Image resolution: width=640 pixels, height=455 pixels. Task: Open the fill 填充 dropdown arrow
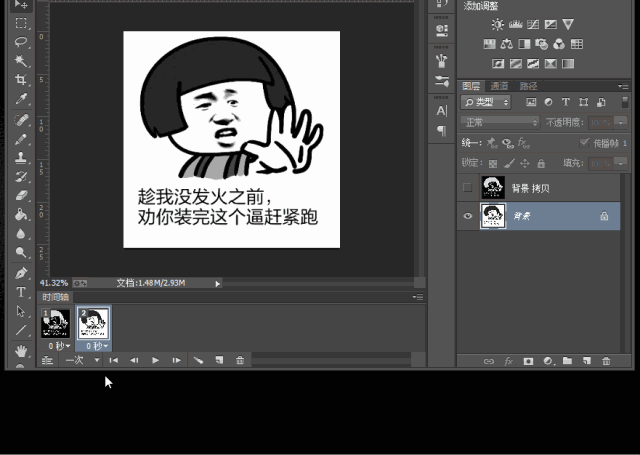coord(621,163)
